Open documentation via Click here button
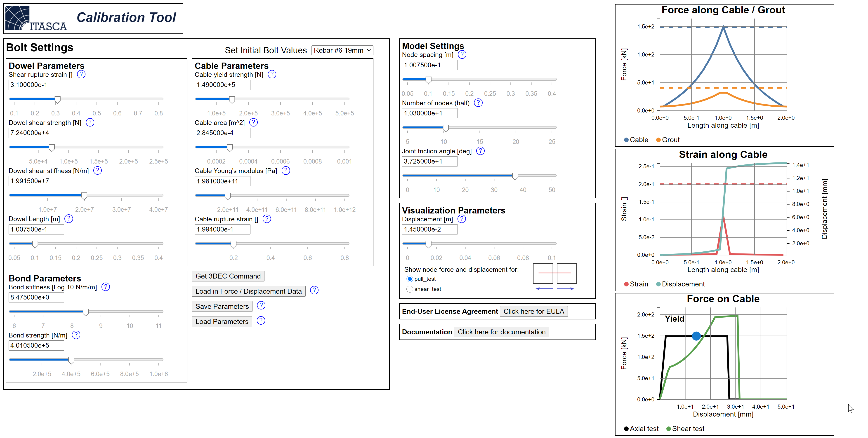The height and width of the screenshot is (438, 868). (x=501, y=332)
